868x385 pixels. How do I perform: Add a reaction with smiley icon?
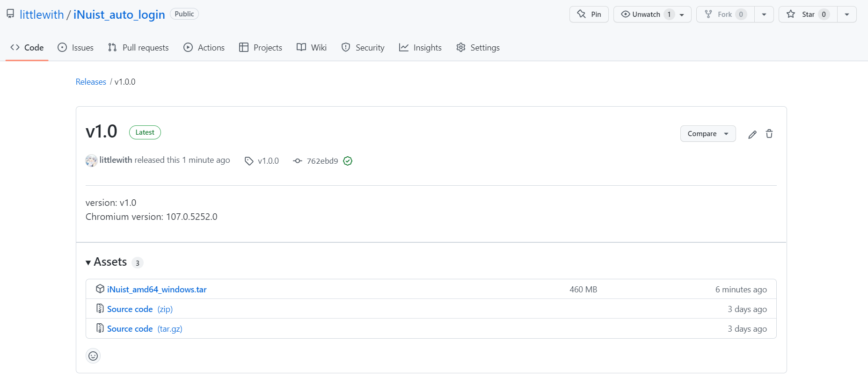coord(93,356)
